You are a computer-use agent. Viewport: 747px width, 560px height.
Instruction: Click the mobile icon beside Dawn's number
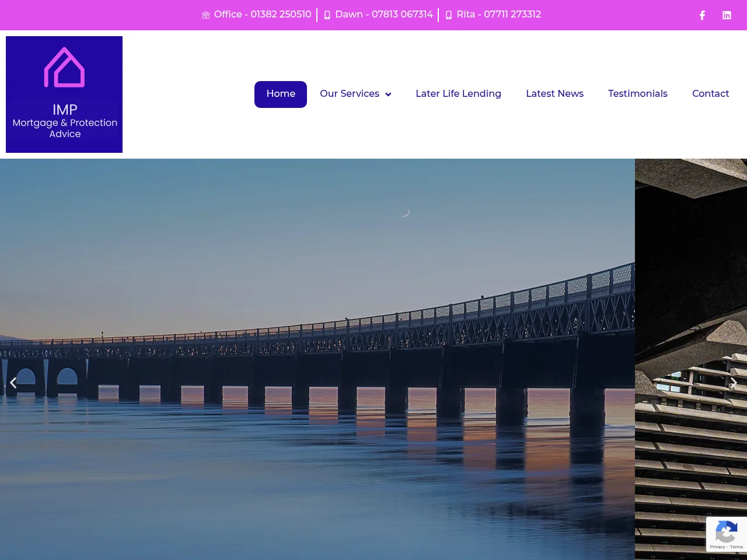(x=327, y=15)
